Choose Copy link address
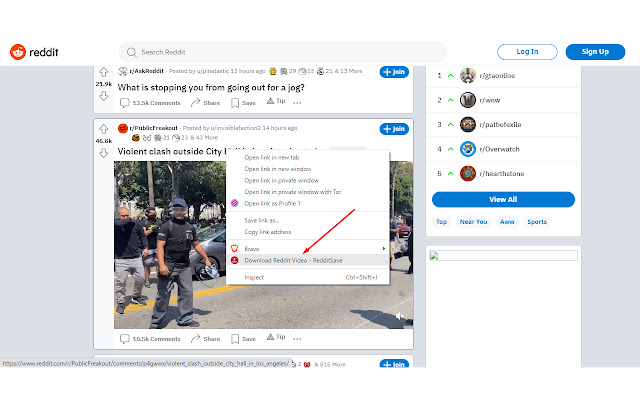Image resolution: width=640 pixels, height=400 pixels. click(308, 232)
